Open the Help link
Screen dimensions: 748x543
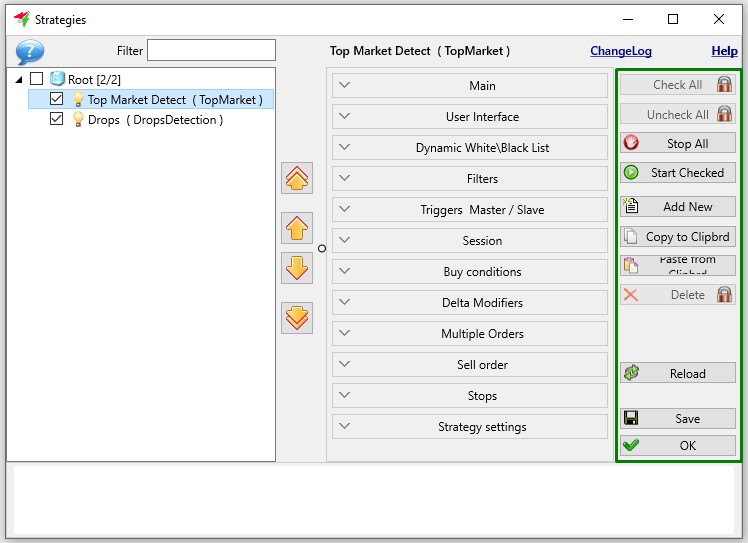724,51
